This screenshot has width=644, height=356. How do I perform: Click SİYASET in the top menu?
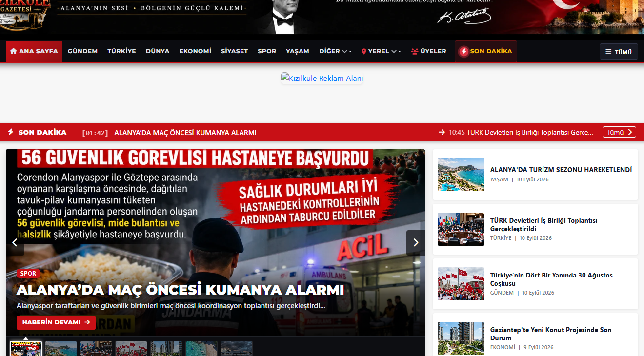pos(235,51)
